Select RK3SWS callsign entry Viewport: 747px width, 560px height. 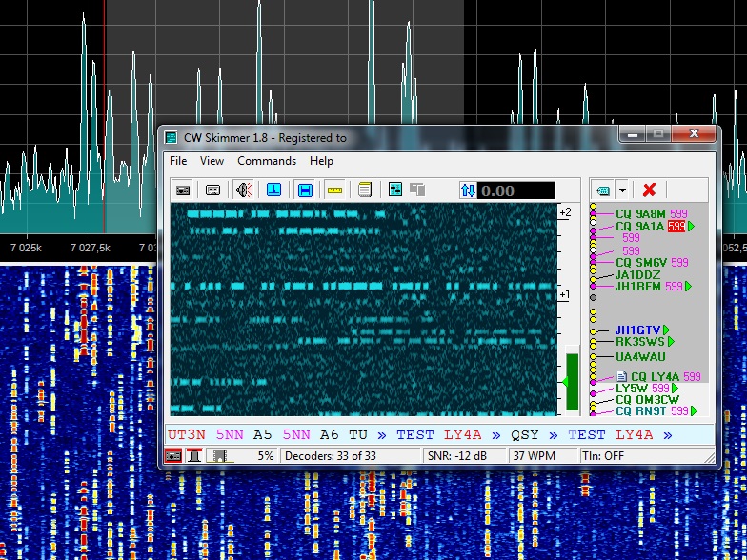(640, 341)
